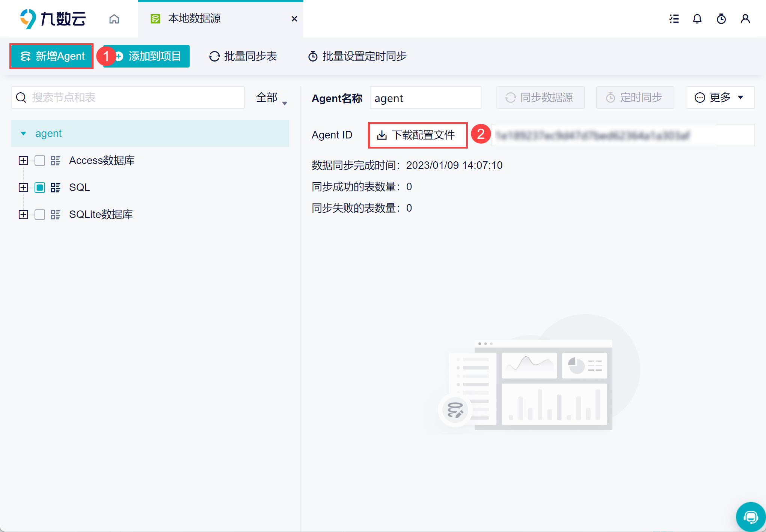Open the 更多 dropdown menu
Screen dimensions: 766x532
[x=719, y=98]
